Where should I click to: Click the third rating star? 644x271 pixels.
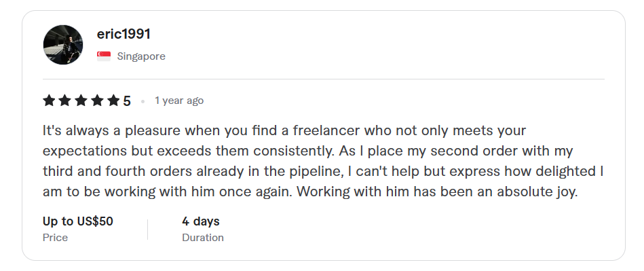tap(81, 101)
